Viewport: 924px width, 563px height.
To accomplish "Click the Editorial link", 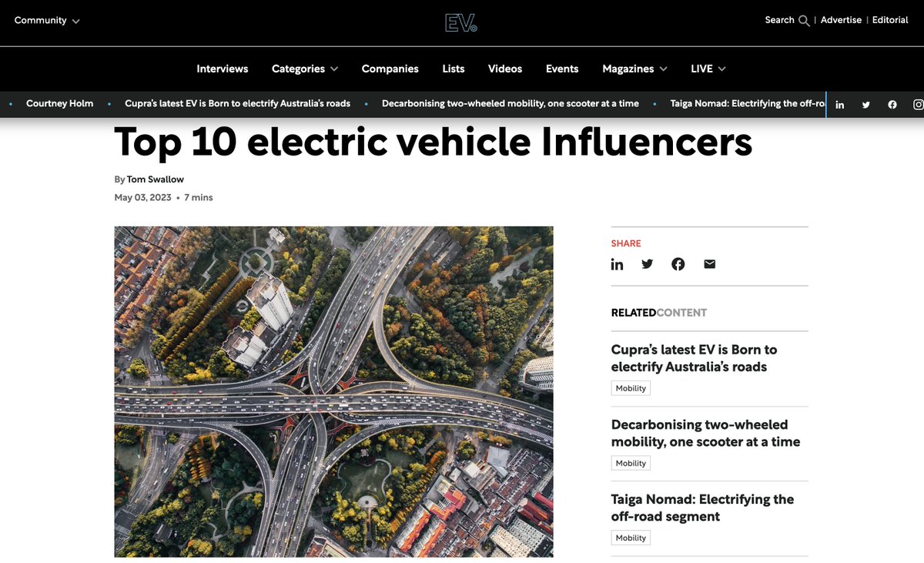I will coord(890,20).
